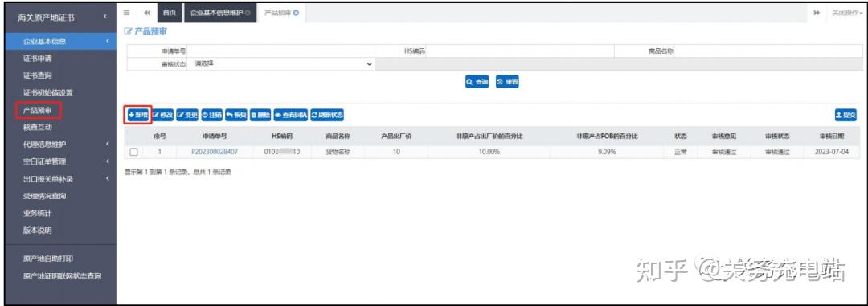Open the 关闭操作 dropdown
Screen dimensions: 868x306
pos(847,13)
